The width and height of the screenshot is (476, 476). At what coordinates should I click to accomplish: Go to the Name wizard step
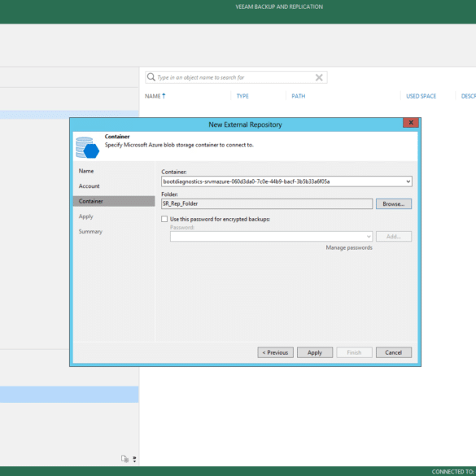pyautogui.click(x=86, y=171)
